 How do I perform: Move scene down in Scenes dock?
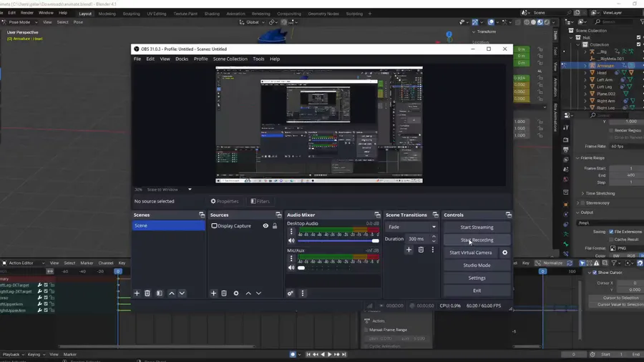(182, 293)
